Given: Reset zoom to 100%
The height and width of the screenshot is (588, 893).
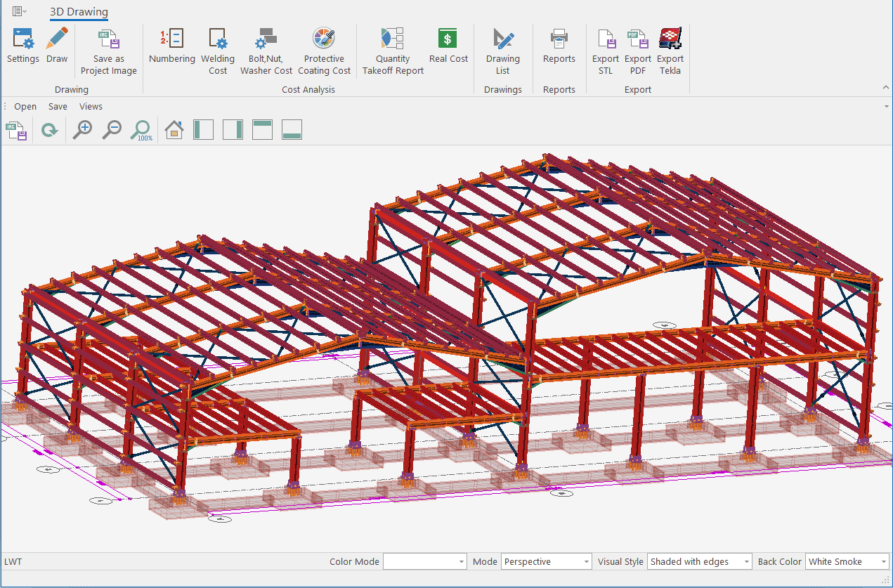Looking at the screenshot, I should (x=141, y=130).
